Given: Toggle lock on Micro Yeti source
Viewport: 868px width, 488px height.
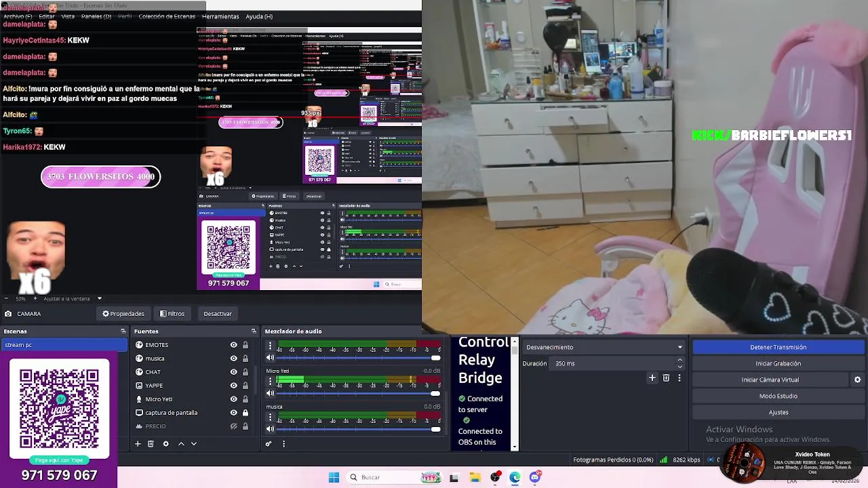Looking at the screenshot, I should pyautogui.click(x=245, y=399).
